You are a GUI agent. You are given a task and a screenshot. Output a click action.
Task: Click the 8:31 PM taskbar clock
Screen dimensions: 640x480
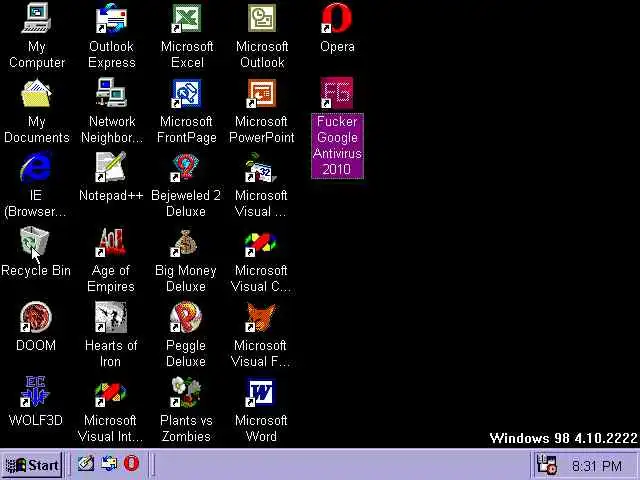(x=597, y=466)
